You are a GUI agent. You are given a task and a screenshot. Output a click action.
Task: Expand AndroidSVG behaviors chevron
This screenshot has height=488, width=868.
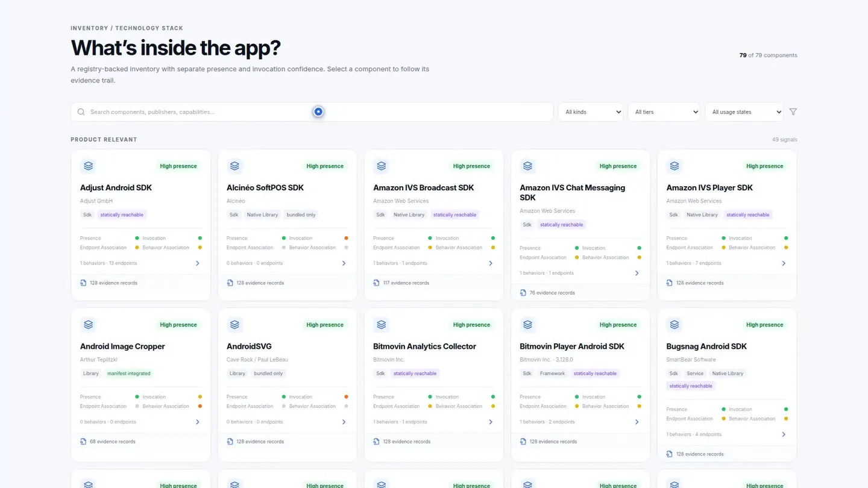pos(344,422)
